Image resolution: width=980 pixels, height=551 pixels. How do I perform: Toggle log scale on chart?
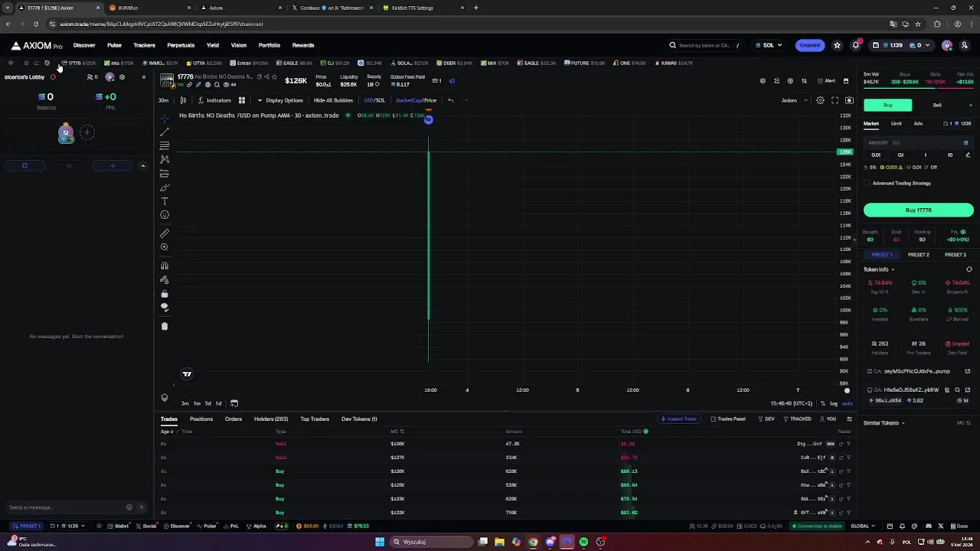coord(834,403)
